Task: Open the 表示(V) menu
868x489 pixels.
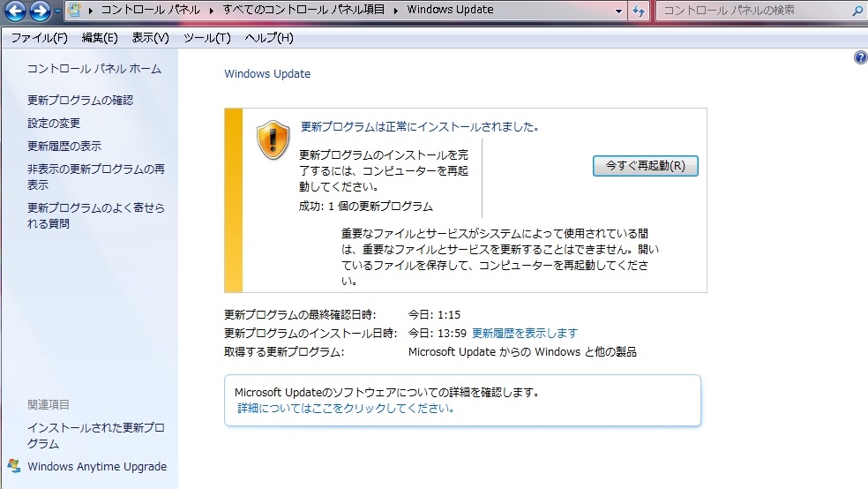Action: pos(150,38)
